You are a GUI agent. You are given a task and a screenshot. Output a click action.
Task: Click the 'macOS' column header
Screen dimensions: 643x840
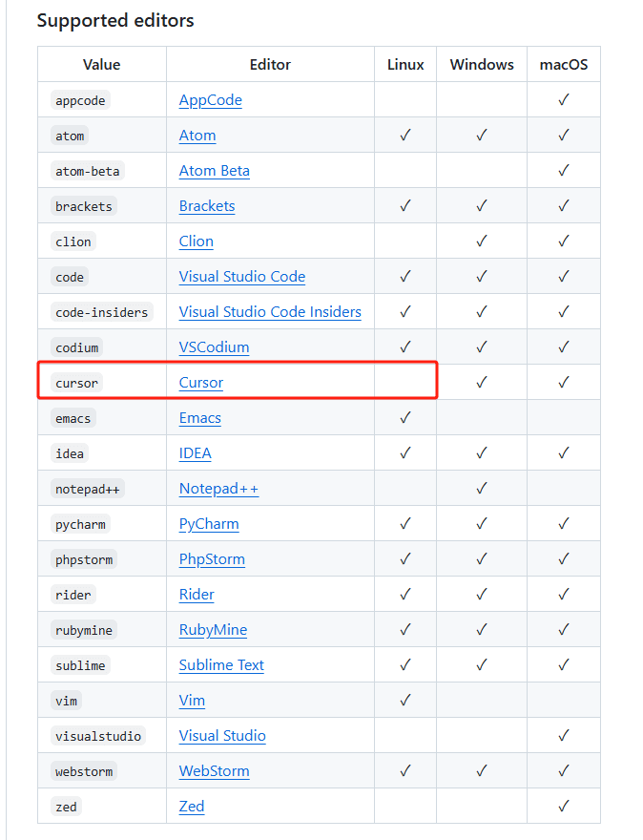point(564,65)
